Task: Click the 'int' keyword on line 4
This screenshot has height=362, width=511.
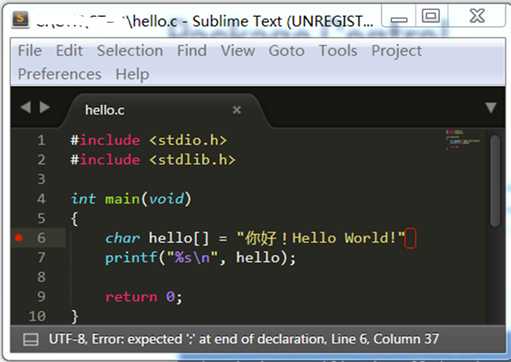Action: [83, 199]
